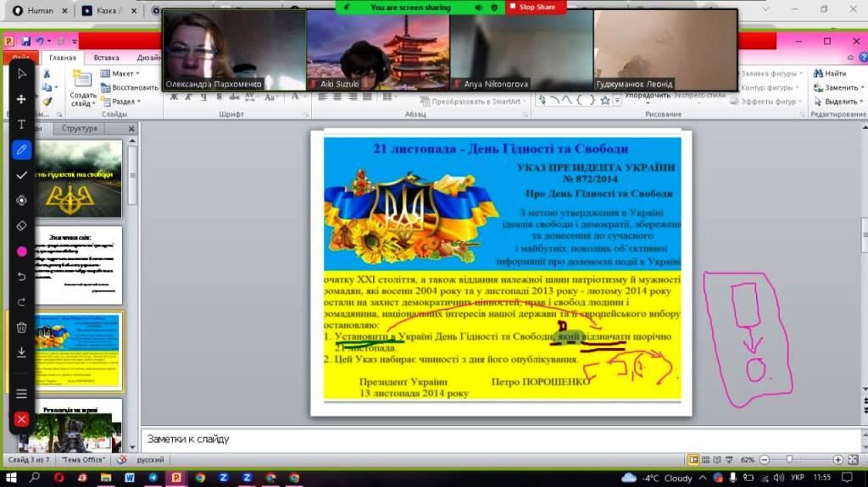The image size is (868, 487).
Task: Open PowerPoint from the taskbar
Action: (176, 477)
